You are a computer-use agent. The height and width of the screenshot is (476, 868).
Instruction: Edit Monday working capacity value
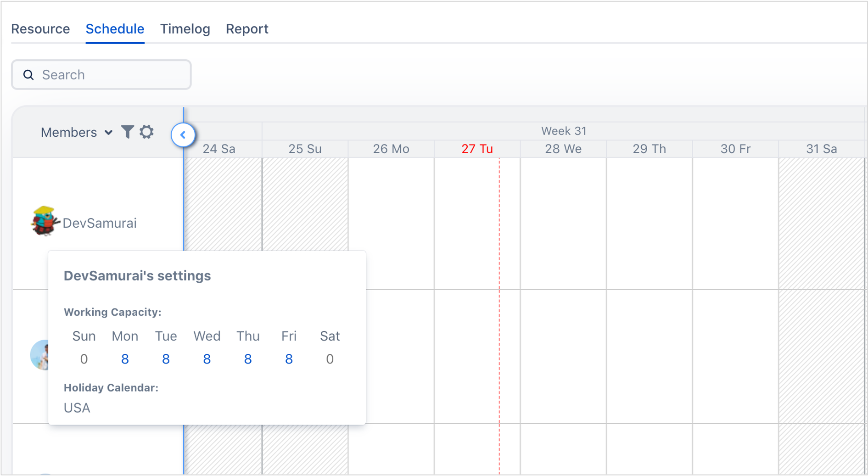(125, 359)
